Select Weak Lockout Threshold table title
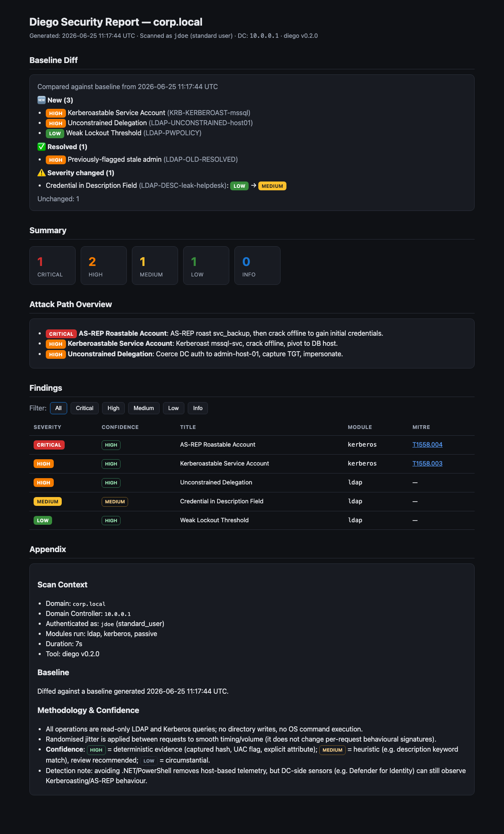Screen dimensions: 504x834 tap(214, 520)
